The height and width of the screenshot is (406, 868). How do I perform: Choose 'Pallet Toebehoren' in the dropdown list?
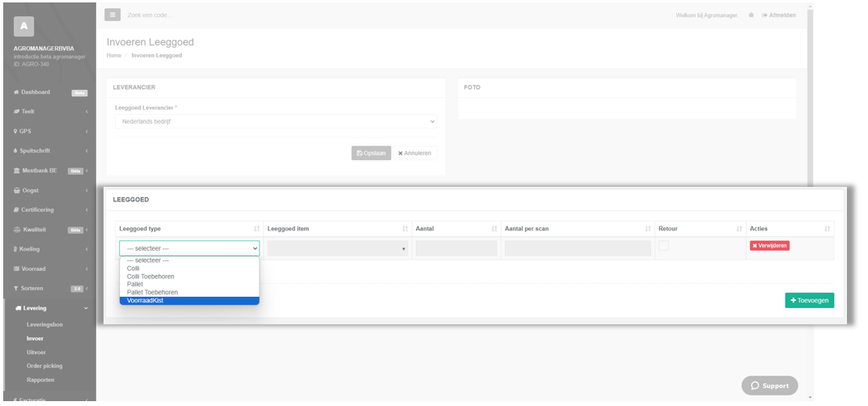pyautogui.click(x=189, y=292)
